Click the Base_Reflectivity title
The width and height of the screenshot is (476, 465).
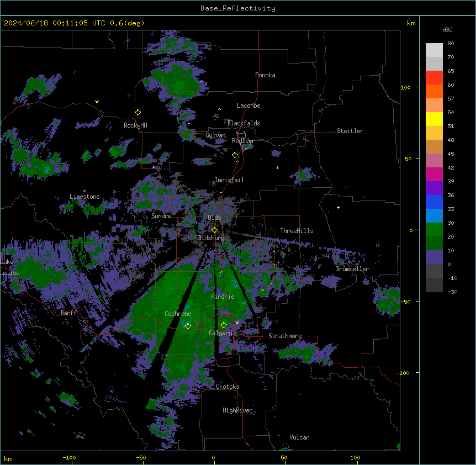[238, 8]
